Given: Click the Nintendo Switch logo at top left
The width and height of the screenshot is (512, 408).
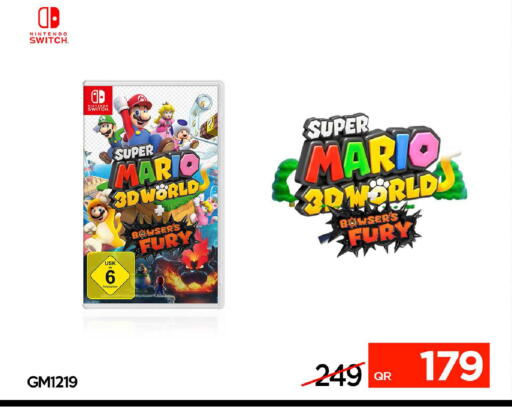Looking at the screenshot, I should click(49, 26).
